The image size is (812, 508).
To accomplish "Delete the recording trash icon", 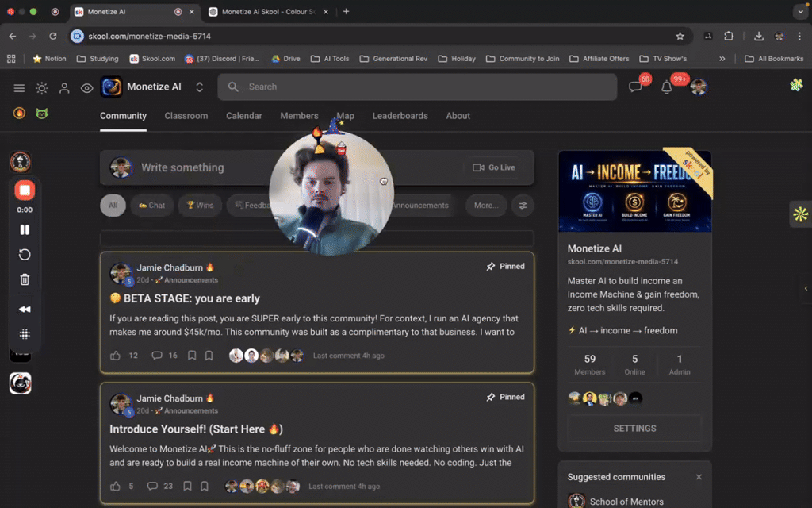I will click(x=25, y=280).
